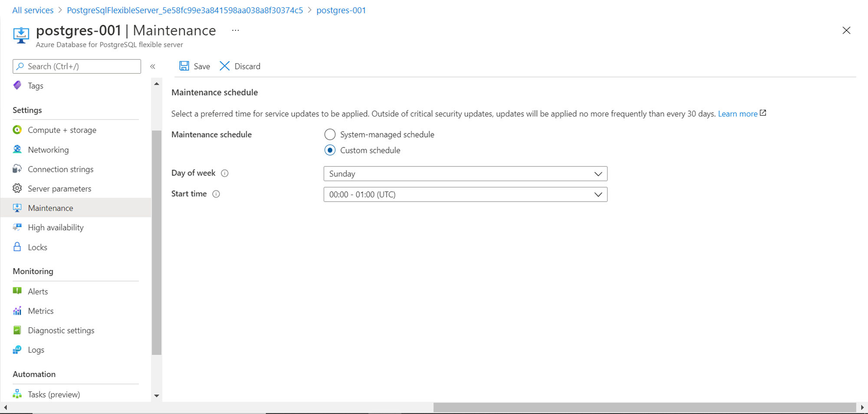Open postgres-001 breadcrumb link
Viewport: 868px width, 414px height.
(x=341, y=10)
